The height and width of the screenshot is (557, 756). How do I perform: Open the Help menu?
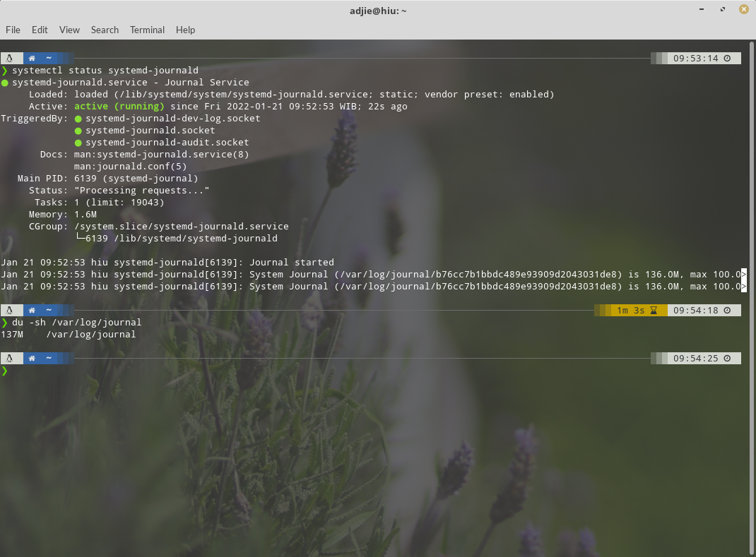[185, 30]
